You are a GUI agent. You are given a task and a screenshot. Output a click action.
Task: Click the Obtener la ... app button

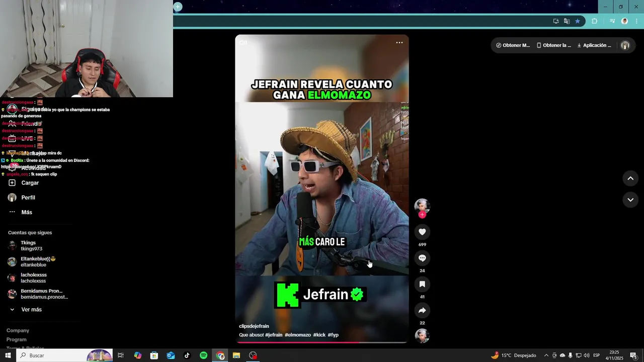pos(554,45)
